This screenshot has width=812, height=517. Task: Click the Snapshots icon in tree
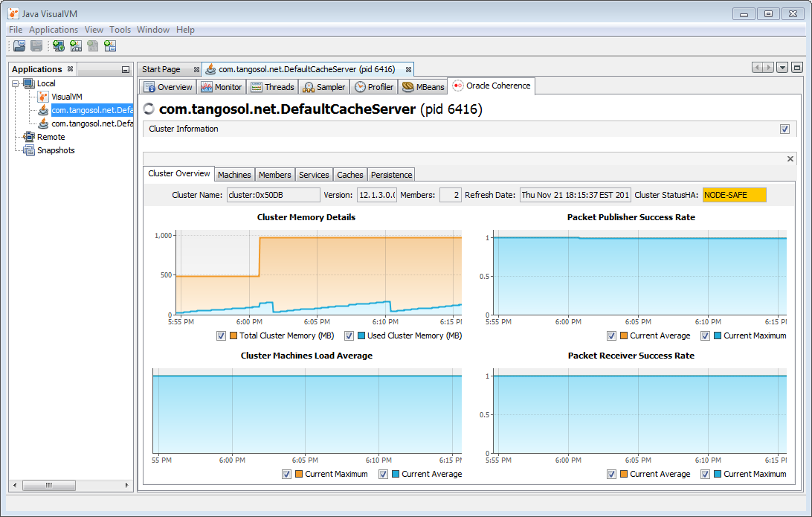click(x=29, y=150)
